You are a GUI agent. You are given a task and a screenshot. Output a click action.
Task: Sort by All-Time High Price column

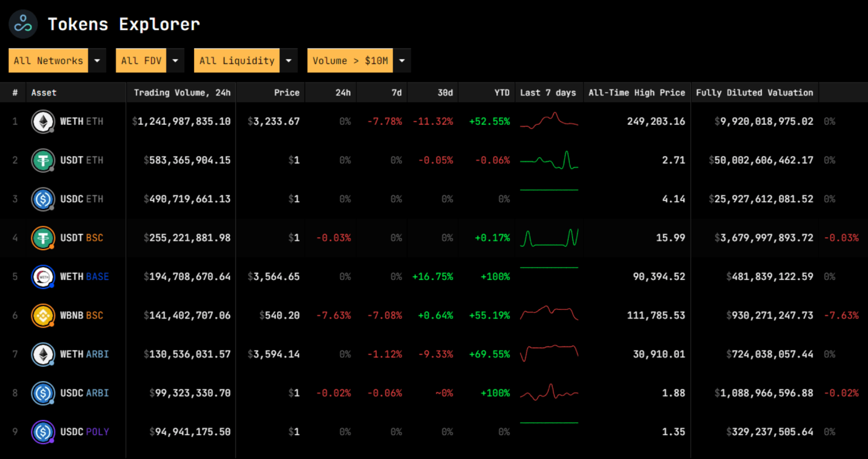pyautogui.click(x=636, y=93)
